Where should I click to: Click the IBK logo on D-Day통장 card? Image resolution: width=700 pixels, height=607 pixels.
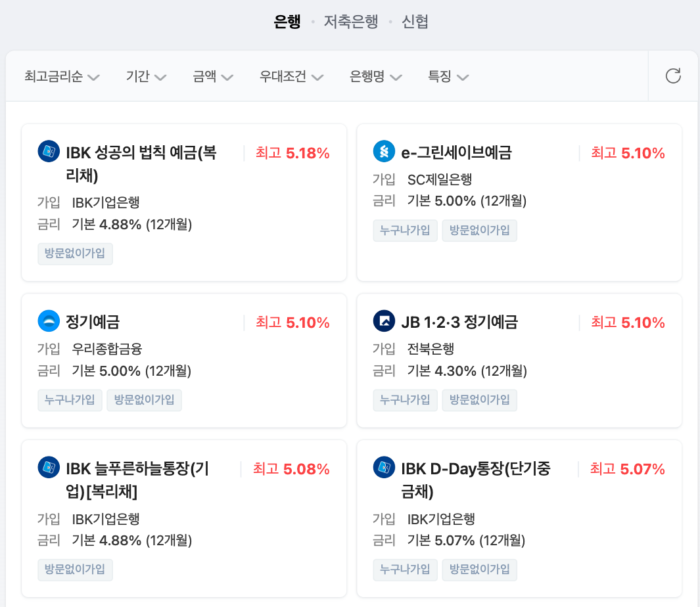(x=384, y=469)
